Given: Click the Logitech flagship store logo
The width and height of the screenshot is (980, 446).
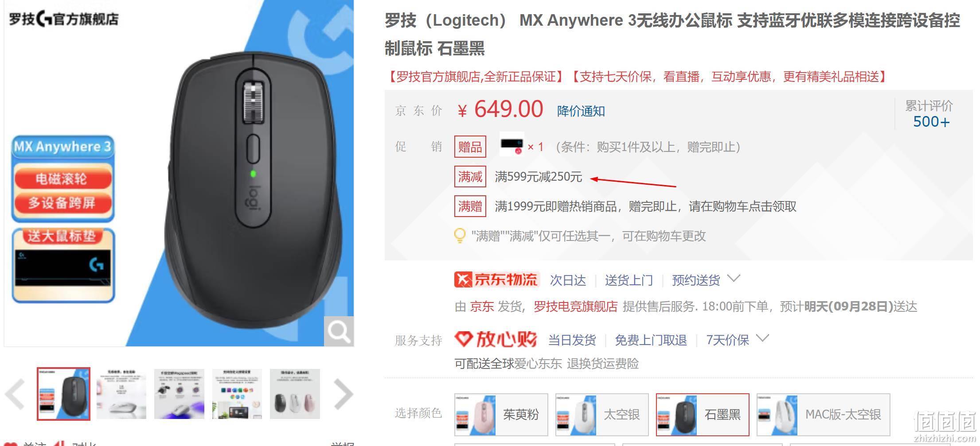Looking at the screenshot, I should (64, 19).
